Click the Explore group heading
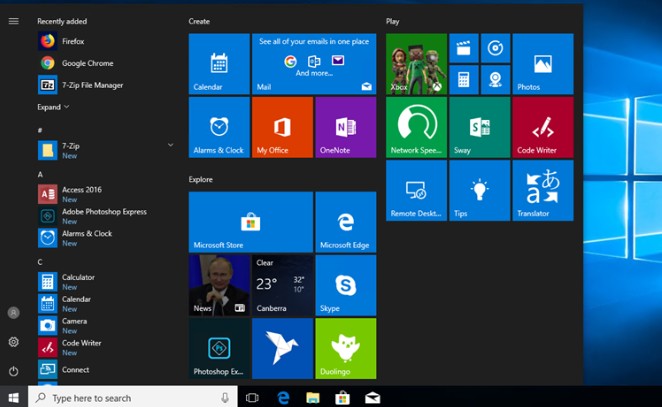 tap(201, 179)
